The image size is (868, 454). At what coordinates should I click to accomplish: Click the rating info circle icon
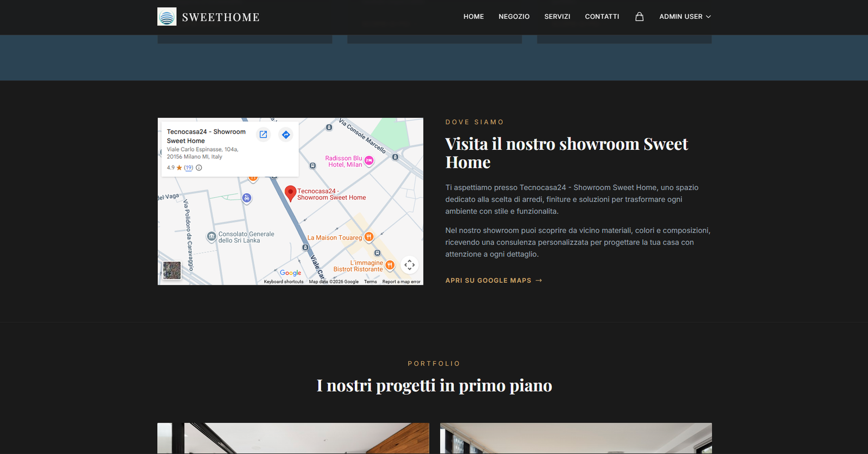pyautogui.click(x=199, y=168)
